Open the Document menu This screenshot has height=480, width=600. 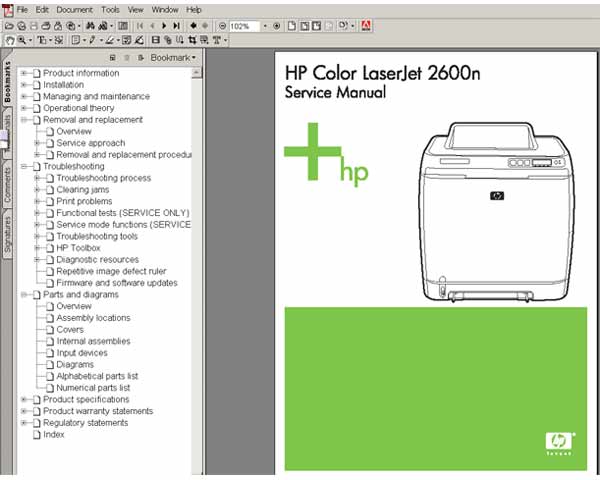75,10
